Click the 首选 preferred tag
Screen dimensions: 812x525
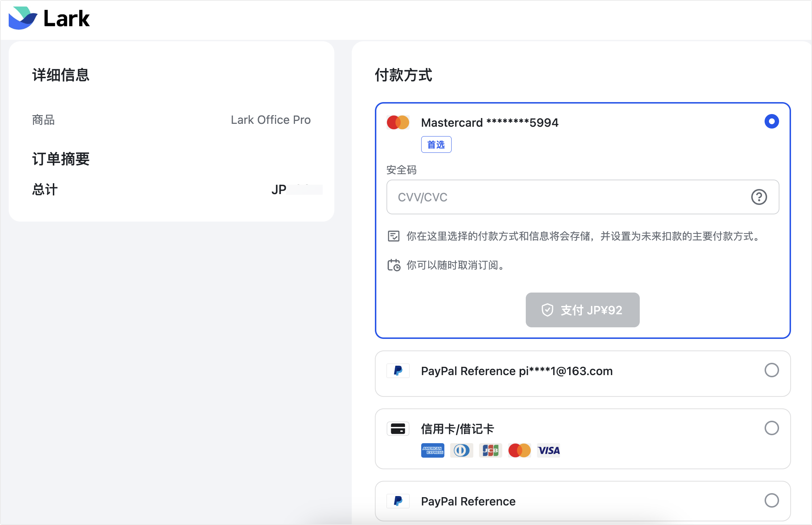436,145
